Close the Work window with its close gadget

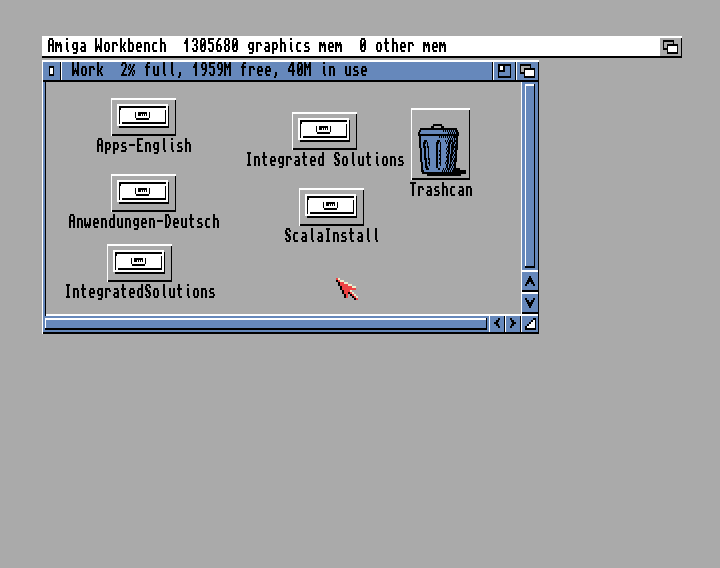click(52, 71)
